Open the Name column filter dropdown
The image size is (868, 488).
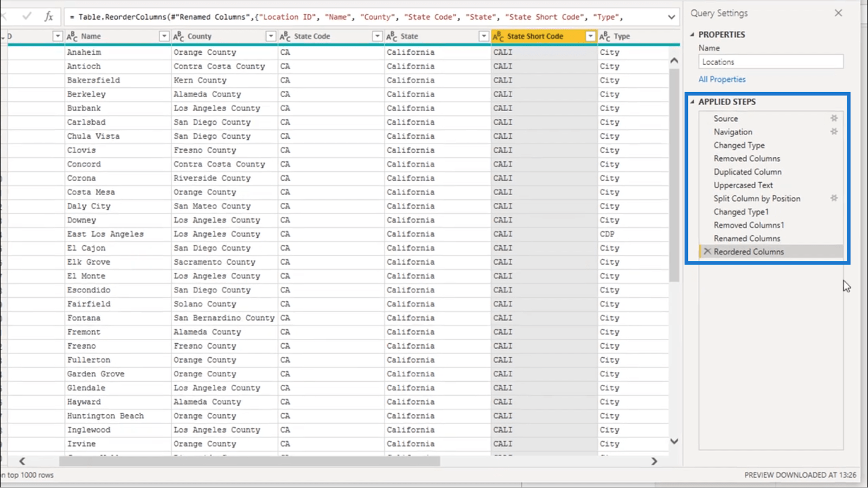tap(164, 36)
